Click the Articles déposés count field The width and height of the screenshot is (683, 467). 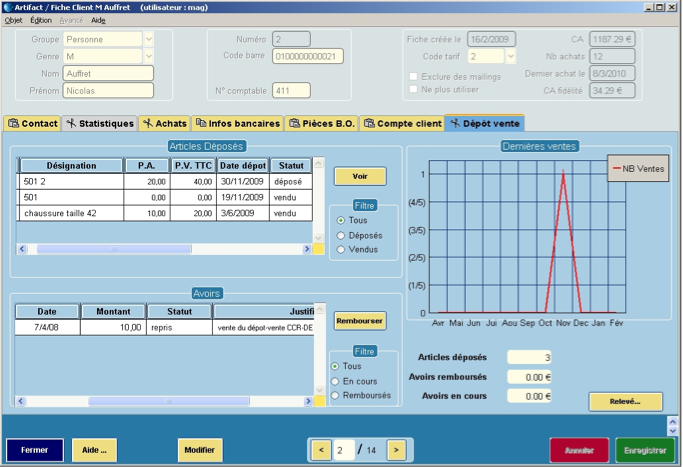click(529, 357)
